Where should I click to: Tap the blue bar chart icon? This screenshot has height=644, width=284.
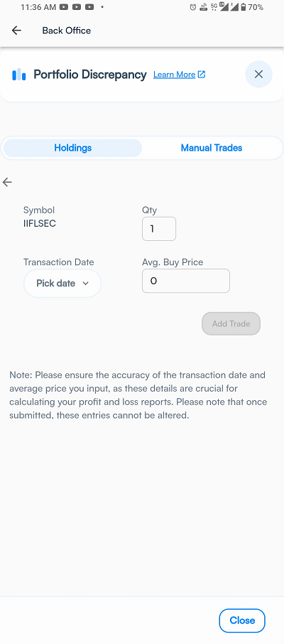[19, 75]
